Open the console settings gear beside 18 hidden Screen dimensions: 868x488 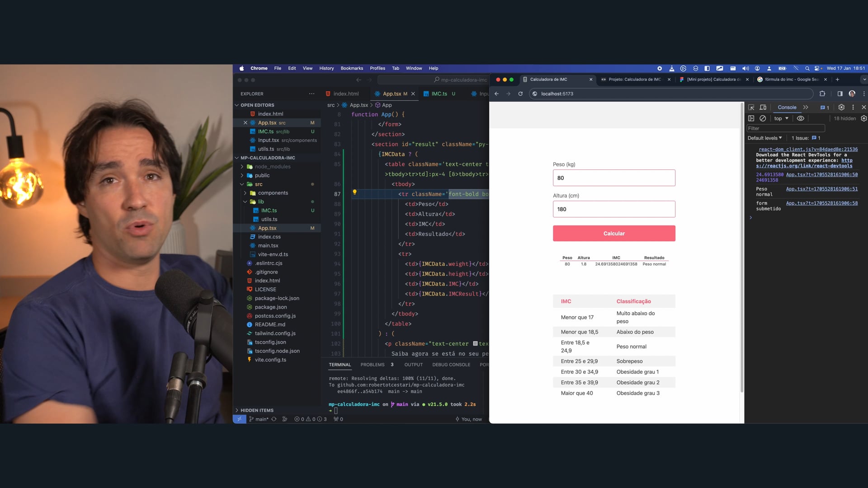tap(863, 118)
